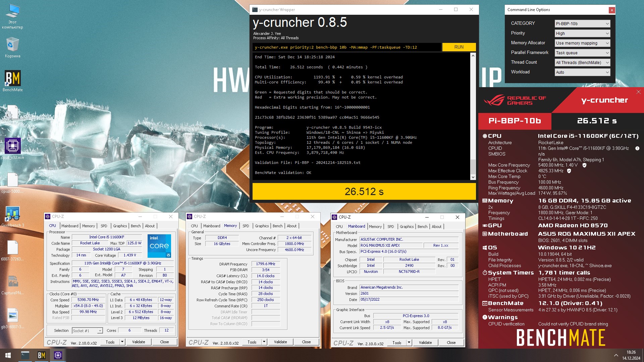Screen dimensions: 644x362
Task: Click the y-cruncher output scrollbar down arrow
Action: coord(473,177)
